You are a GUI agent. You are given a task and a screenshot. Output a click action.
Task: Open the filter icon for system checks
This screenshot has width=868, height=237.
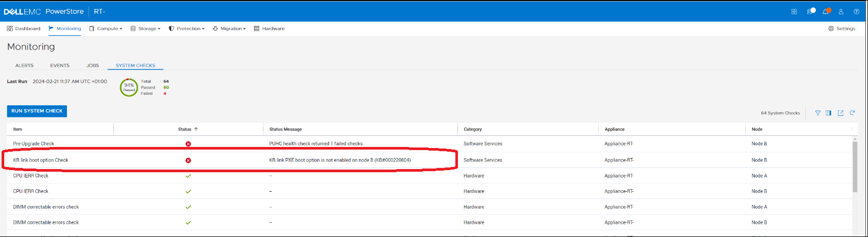817,113
